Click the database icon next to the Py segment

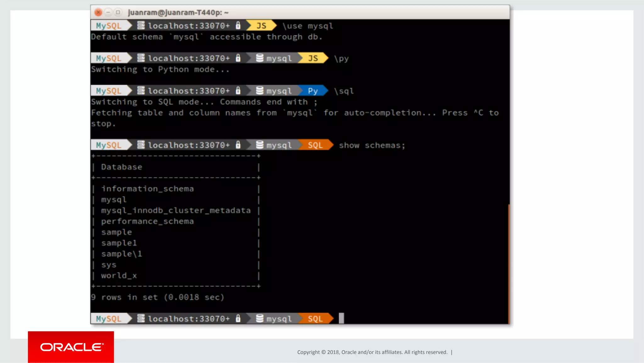[x=260, y=91]
